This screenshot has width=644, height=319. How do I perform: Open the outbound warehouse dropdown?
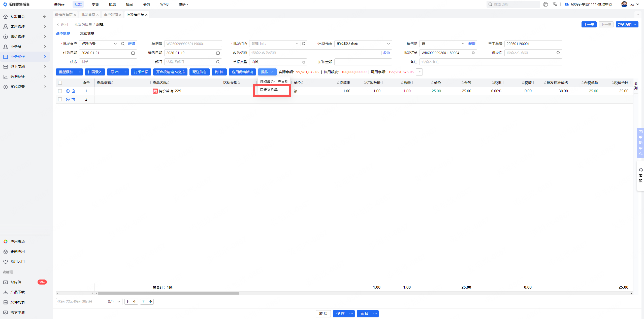coord(363,44)
